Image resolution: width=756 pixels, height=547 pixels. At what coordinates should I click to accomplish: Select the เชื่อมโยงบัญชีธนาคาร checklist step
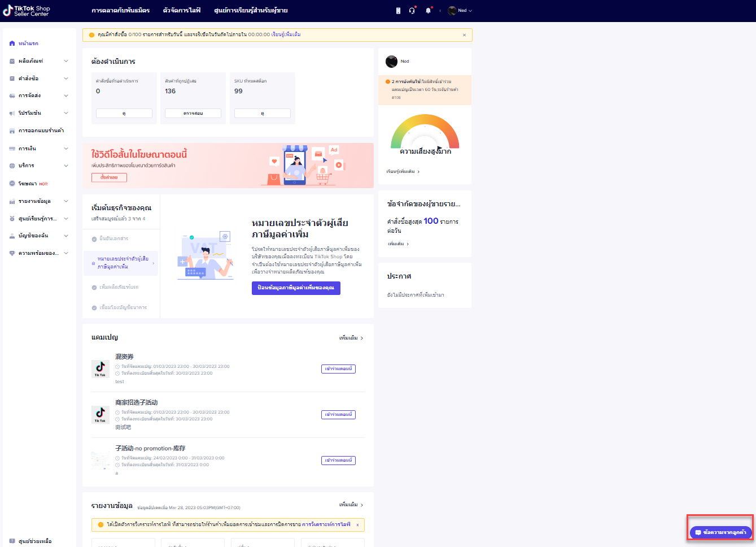pyautogui.click(x=123, y=307)
